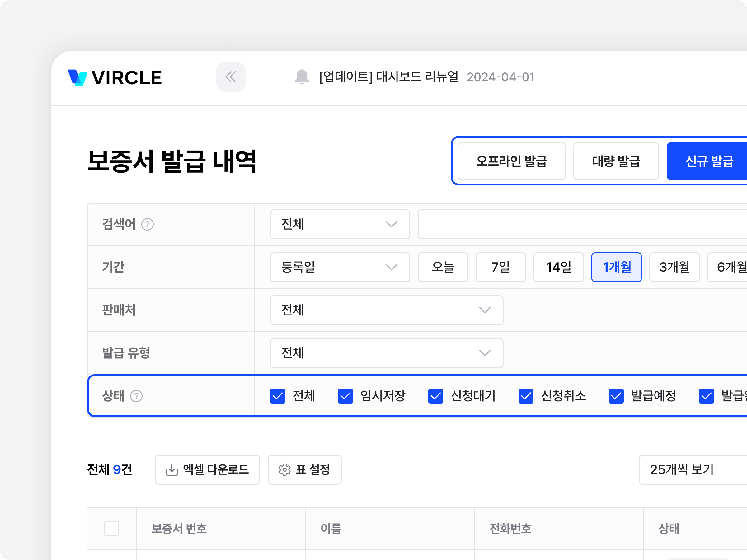Toggle the 임시저장 checkbox

click(x=345, y=396)
